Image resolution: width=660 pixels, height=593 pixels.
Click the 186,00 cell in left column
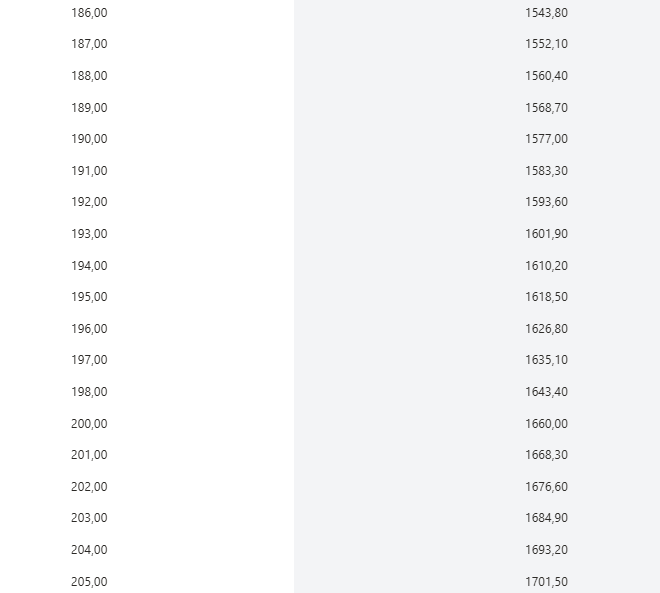[x=89, y=13]
